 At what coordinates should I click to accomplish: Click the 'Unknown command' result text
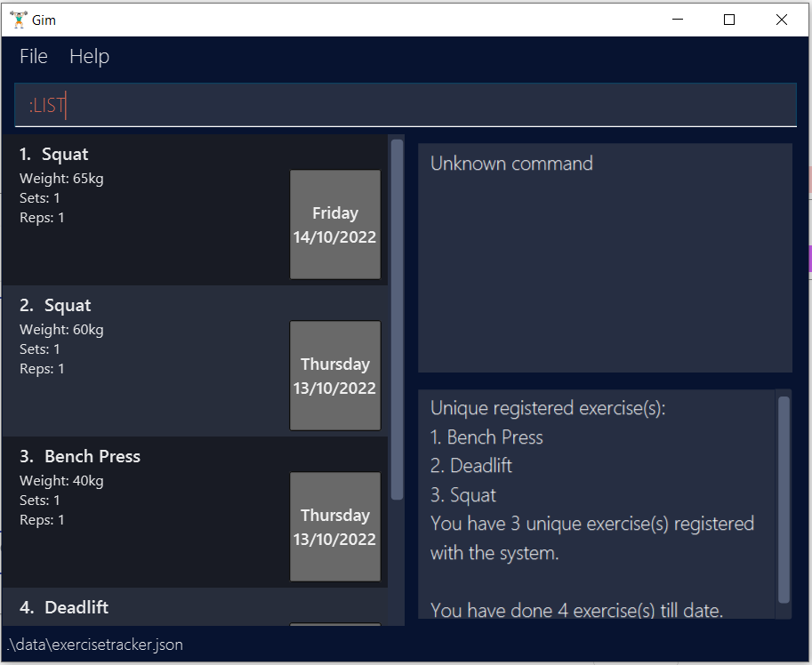[511, 164]
